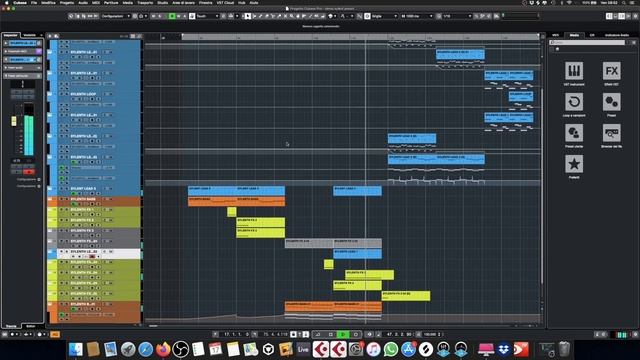Open the Preset utente tile
Image resolution: width=640 pixels, height=360 pixels.
coord(574,133)
